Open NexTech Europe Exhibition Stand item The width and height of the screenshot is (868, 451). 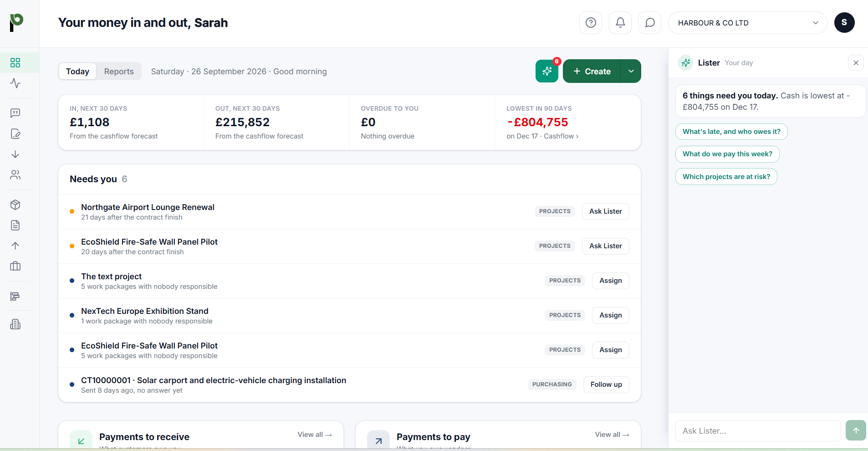point(144,311)
